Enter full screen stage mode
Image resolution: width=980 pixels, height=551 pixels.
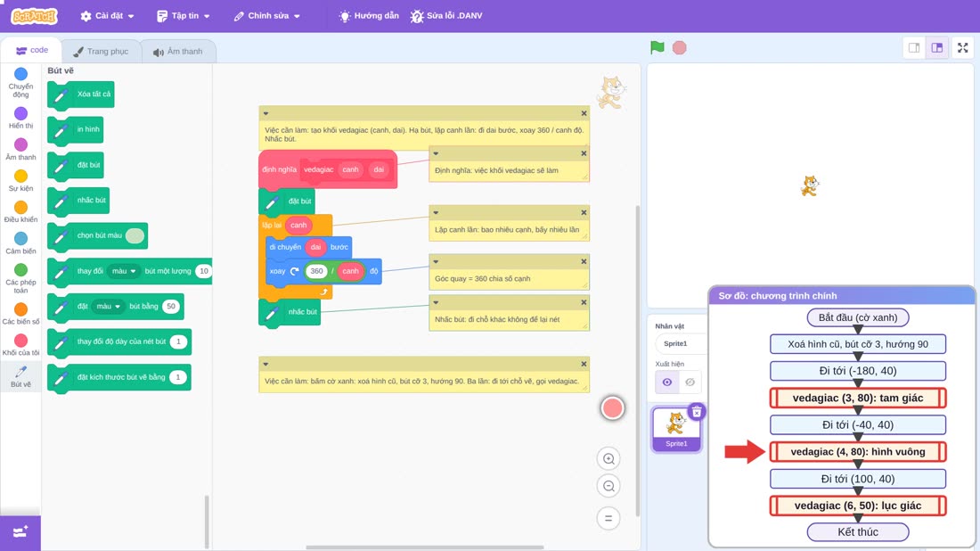(962, 47)
